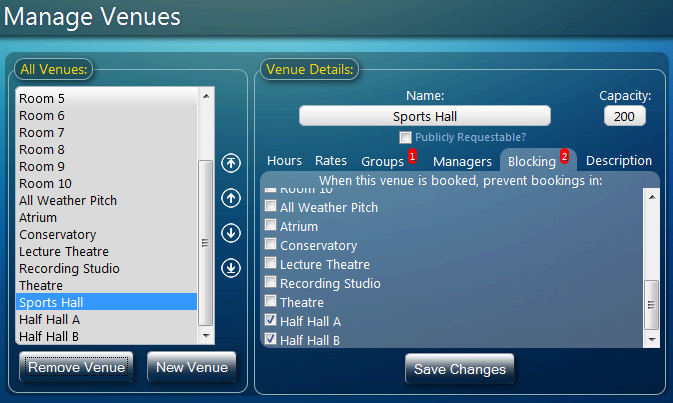Check All Weather Pitch in blocking list
Image resolution: width=673 pixels, height=403 pixels.
pos(270,206)
